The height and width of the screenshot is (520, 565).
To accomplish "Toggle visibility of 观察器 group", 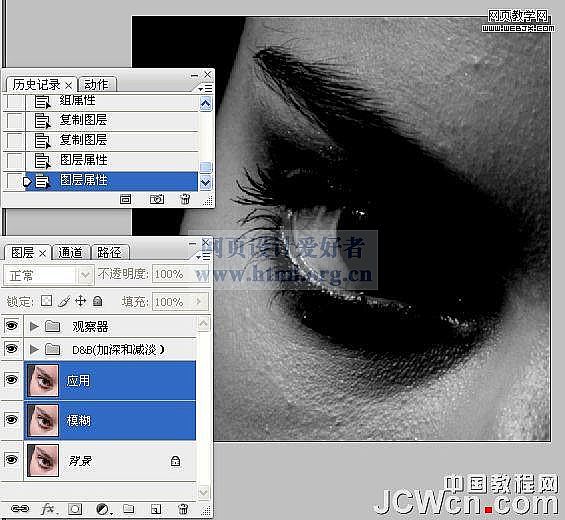I will [12, 326].
